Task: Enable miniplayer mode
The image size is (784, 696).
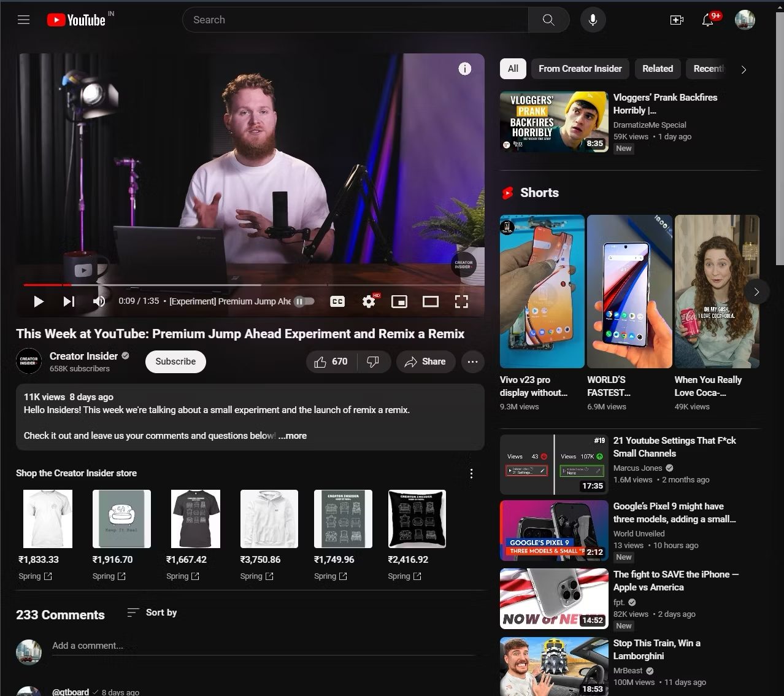Action: [x=399, y=301]
